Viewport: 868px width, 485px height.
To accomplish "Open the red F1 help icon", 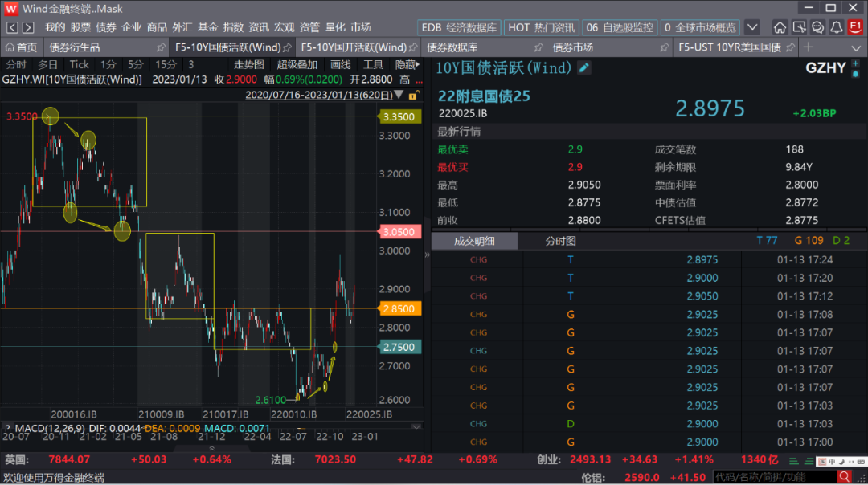I will click(x=855, y=27).
